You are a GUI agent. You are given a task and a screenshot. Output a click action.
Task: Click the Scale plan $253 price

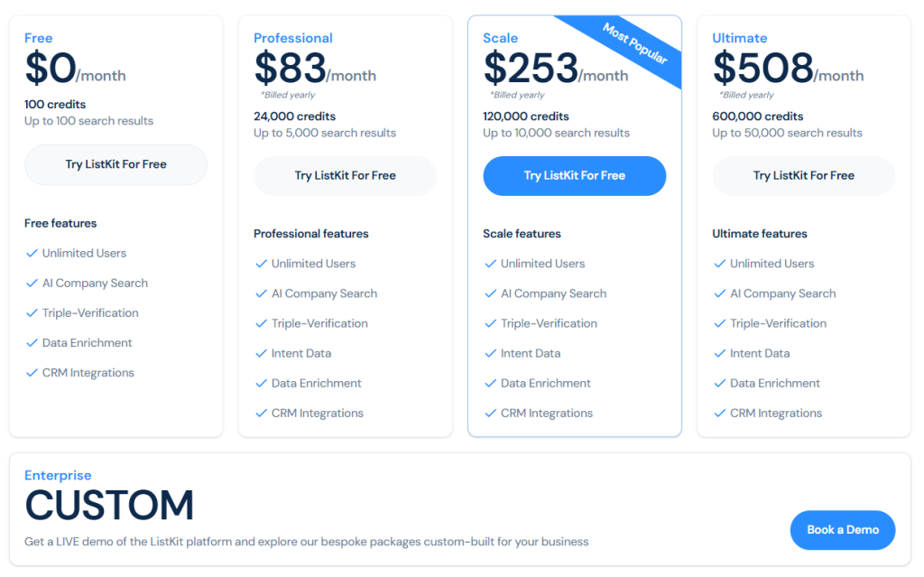(531, 69)
